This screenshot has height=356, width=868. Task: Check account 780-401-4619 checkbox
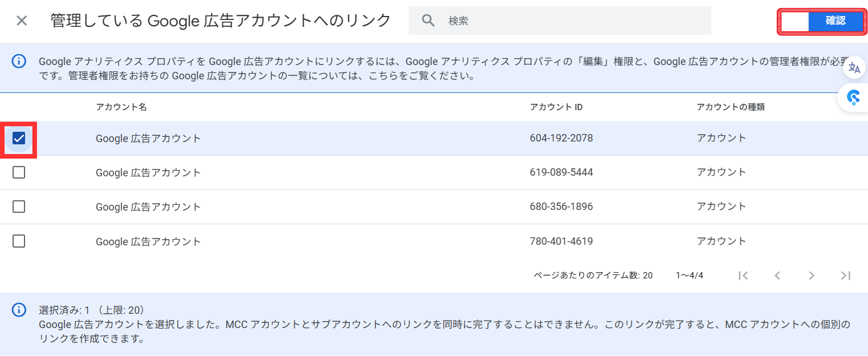click(19, 241)
